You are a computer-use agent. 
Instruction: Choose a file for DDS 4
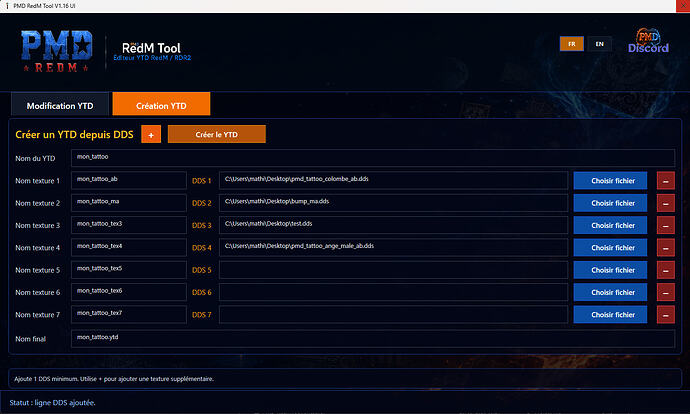click(610, 248)
